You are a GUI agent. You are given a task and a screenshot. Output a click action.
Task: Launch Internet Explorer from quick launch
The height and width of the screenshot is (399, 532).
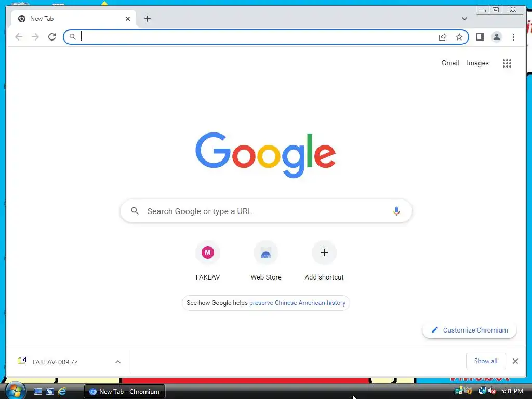tap(62, 392)
